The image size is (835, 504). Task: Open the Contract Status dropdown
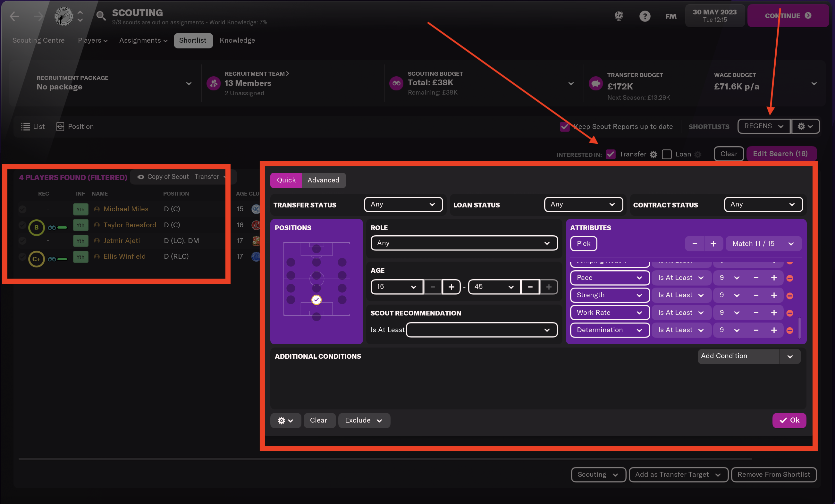763,204
